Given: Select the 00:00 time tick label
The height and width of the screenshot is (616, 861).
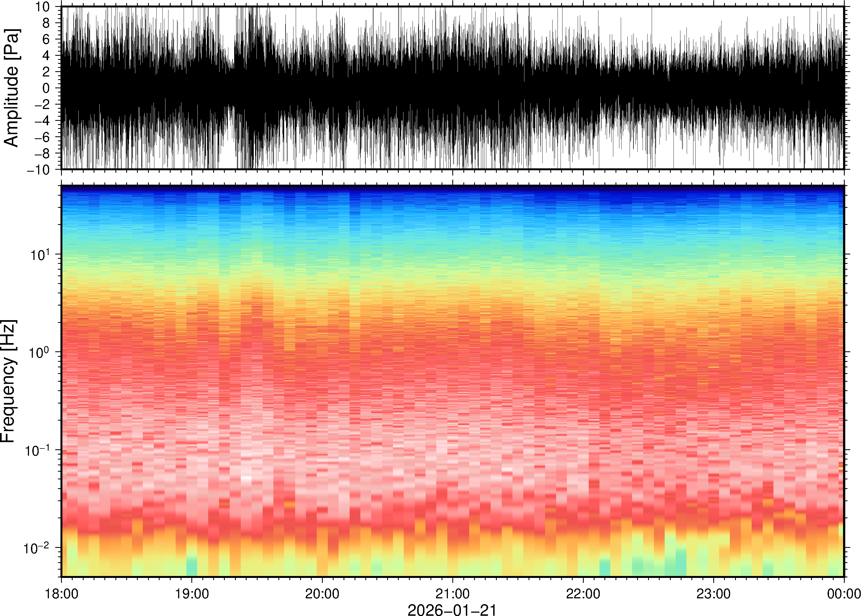Looking at the screenshot, I should 844,593.
